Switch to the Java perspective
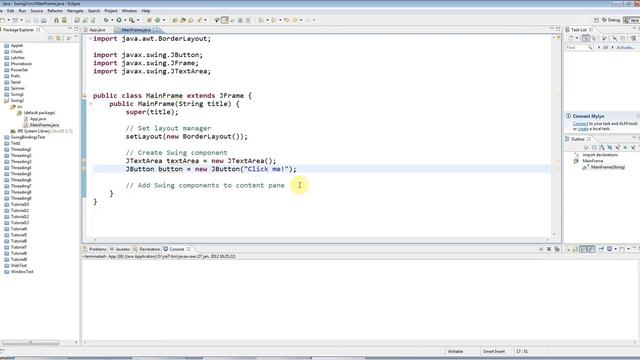The width and height of the screenshot is (640, 360). point(632,20)
